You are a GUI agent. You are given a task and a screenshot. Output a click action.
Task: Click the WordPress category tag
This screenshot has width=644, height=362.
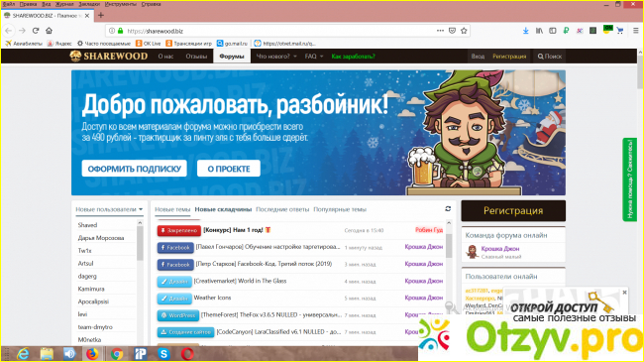[177, 315]
